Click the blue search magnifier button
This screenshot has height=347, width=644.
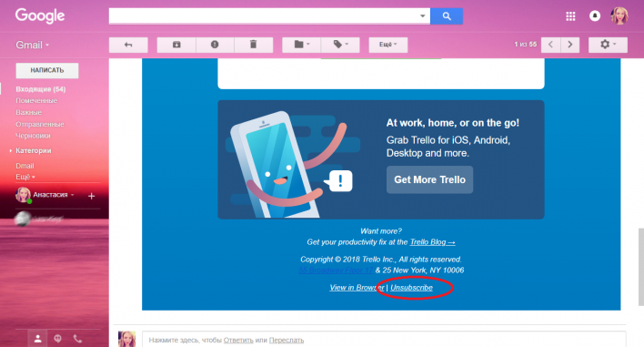(x=447, y=16)
